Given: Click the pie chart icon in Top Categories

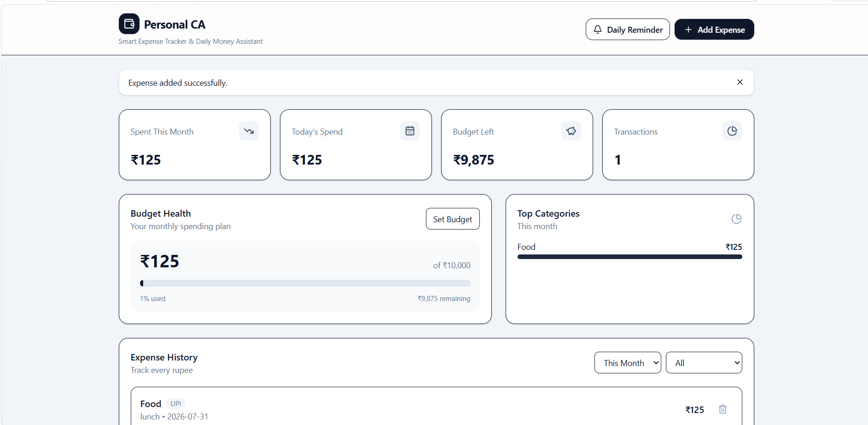Looking at the screenshot, I should coord(737,219).
